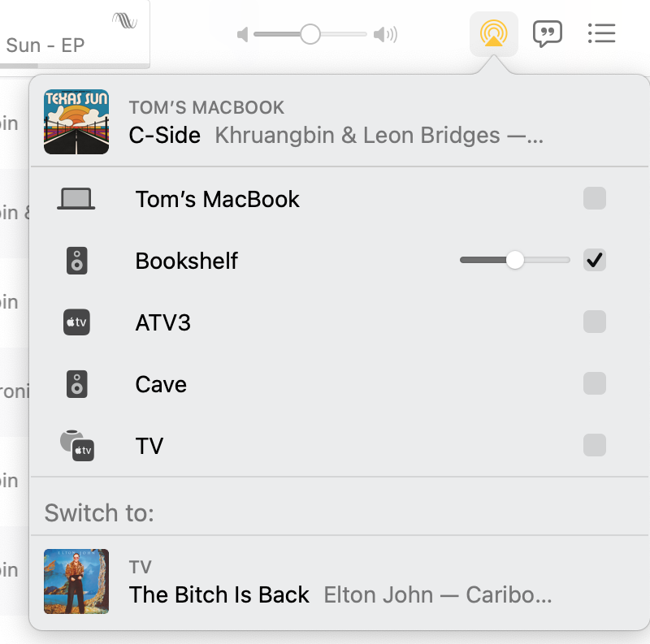Click the max volume speaker icon
Viewport: 650px width, 644px height.
pos(385,35)
